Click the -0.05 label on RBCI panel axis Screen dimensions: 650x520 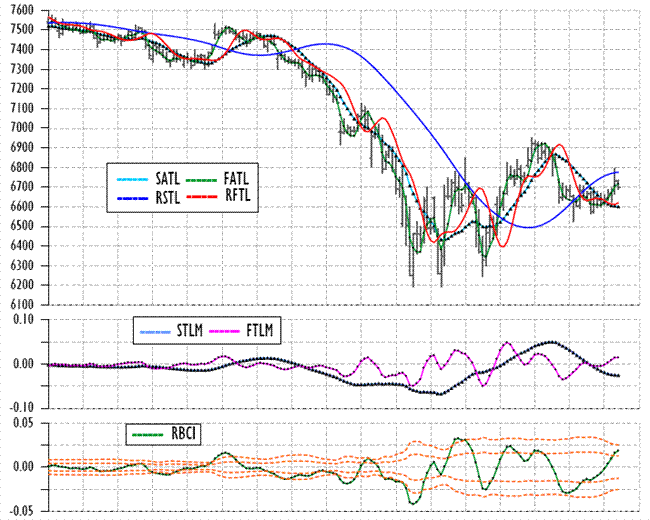[x=22, y=512]
